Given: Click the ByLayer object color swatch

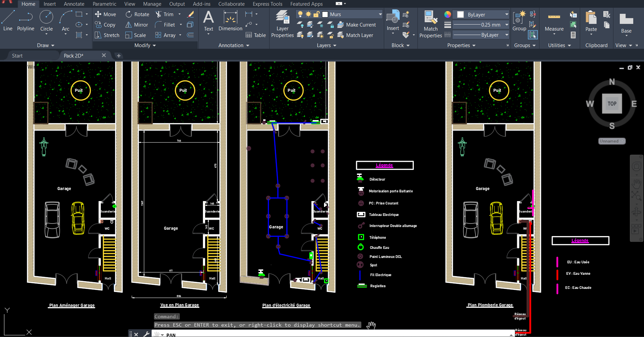Looking at the screenshot, I should click(460, 14).
